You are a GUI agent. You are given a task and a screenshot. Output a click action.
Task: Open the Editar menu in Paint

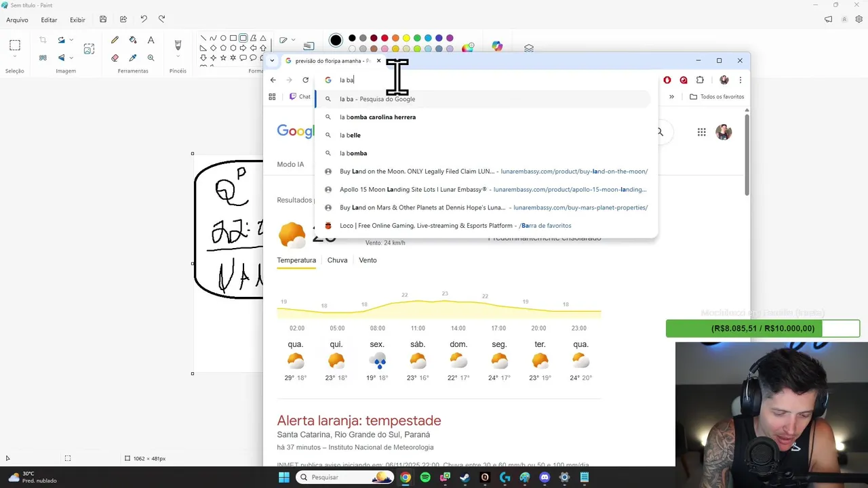(49, 20)
